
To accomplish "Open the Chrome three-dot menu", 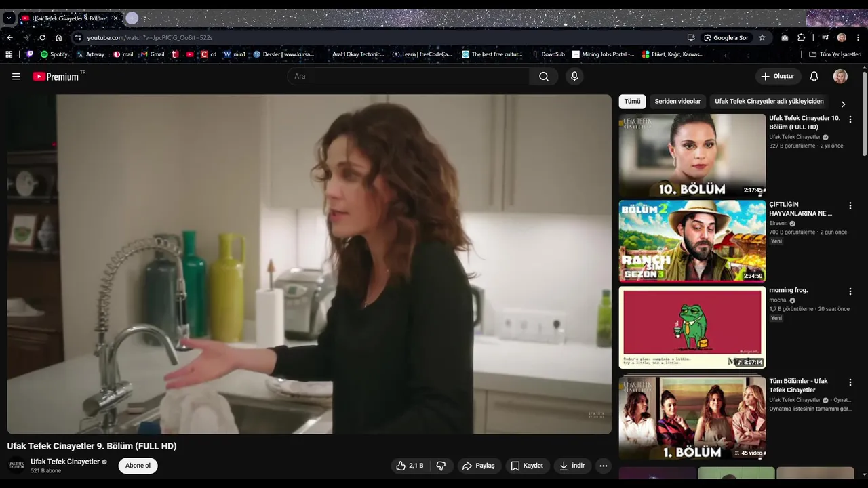I will pos(858,37).
